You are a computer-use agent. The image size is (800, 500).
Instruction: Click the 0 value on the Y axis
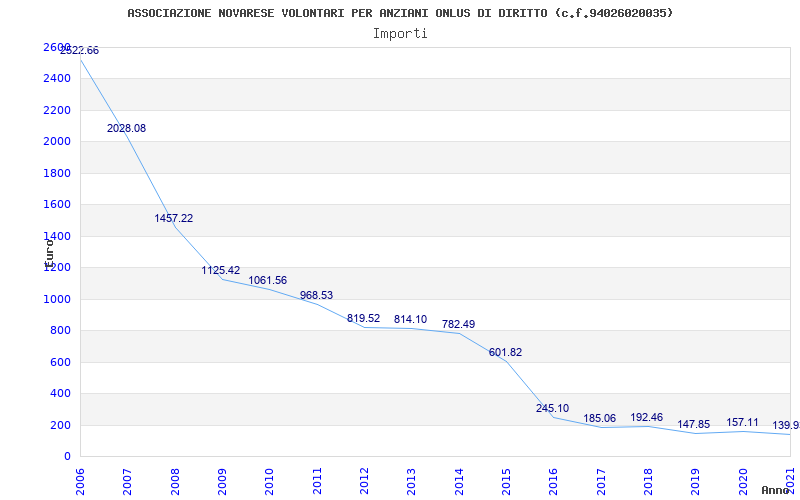(x=67, y=457)
